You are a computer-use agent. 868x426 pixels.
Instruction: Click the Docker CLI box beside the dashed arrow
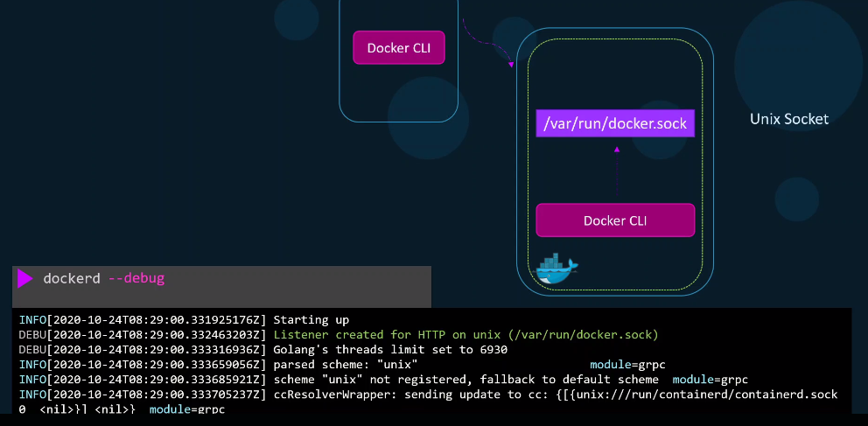click(x=399, y=47)
